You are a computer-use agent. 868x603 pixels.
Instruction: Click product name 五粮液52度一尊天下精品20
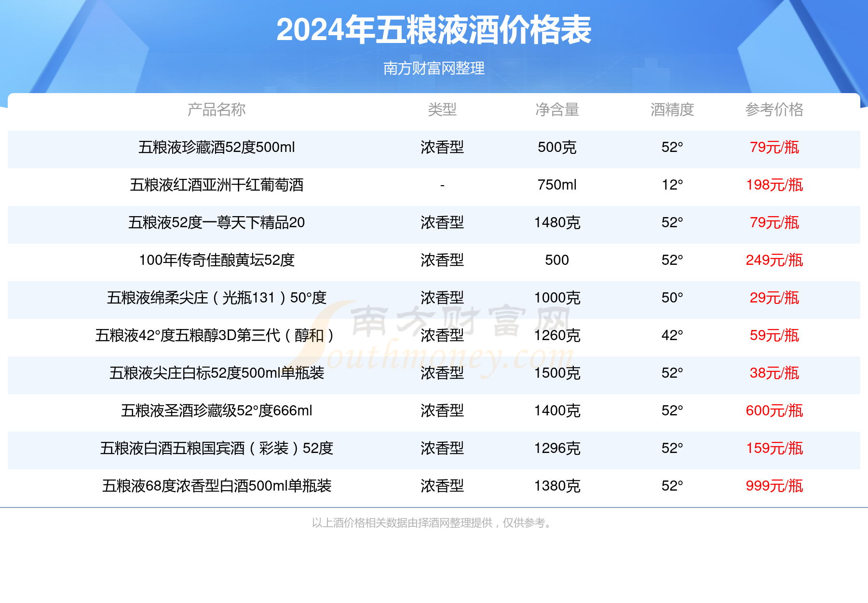click(x=217, y=222)
